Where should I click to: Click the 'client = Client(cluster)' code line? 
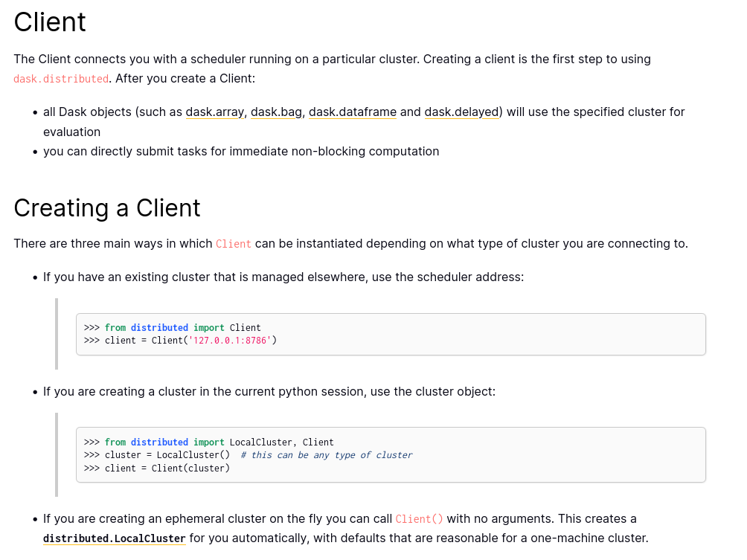tap(157, 469)
